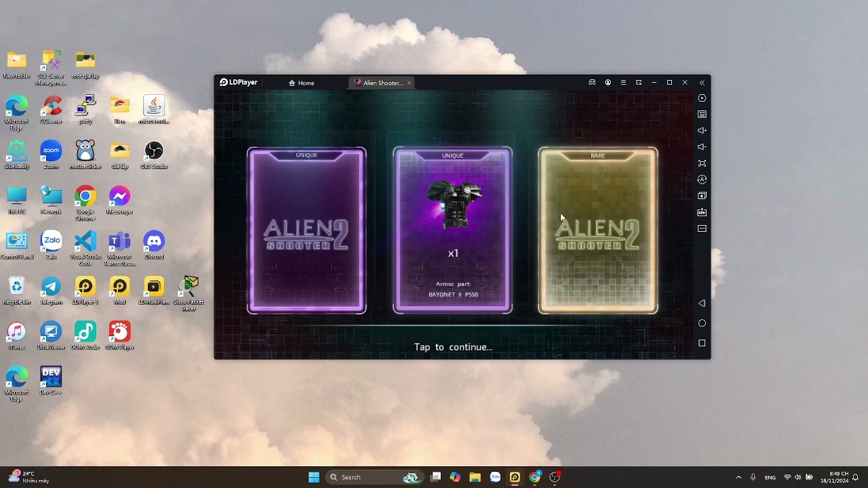Click volume up icon in LDPlayer sidebar

point(702,131)
